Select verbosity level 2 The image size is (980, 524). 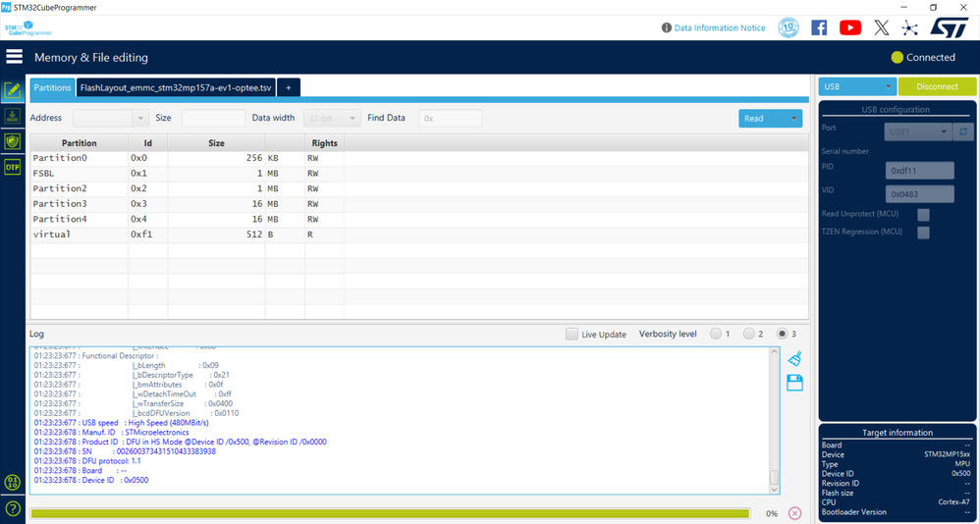(x=748, y=335)
